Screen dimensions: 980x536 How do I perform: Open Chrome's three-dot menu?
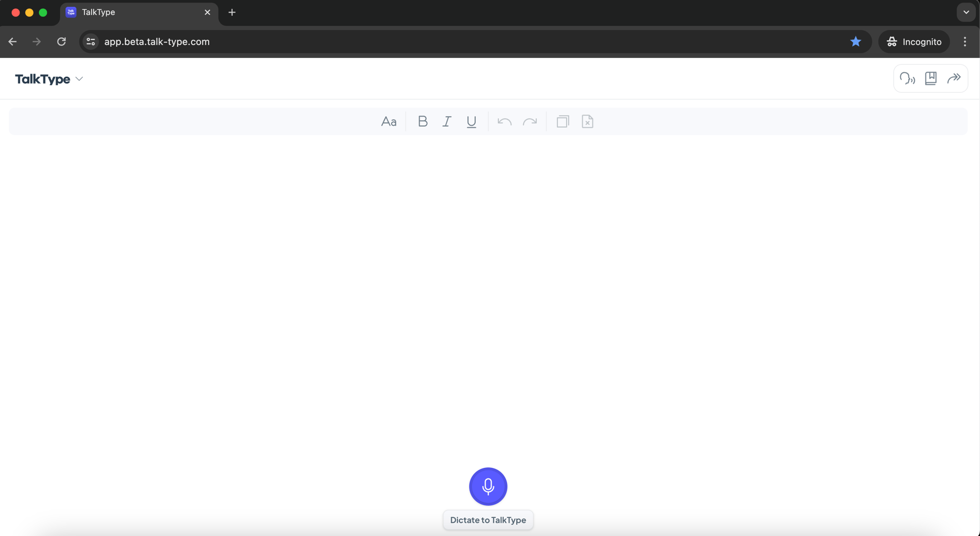[964, 42]
